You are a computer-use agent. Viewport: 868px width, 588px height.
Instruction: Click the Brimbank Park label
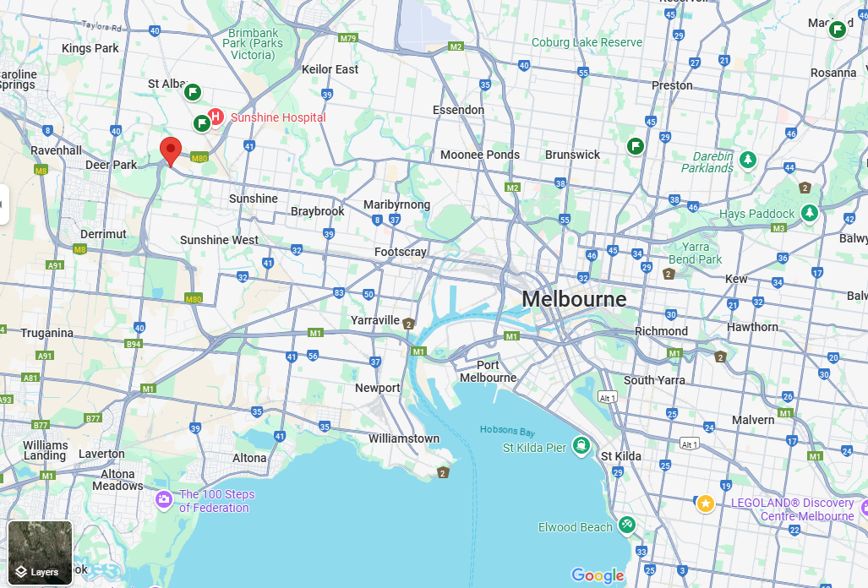point(253,44)
